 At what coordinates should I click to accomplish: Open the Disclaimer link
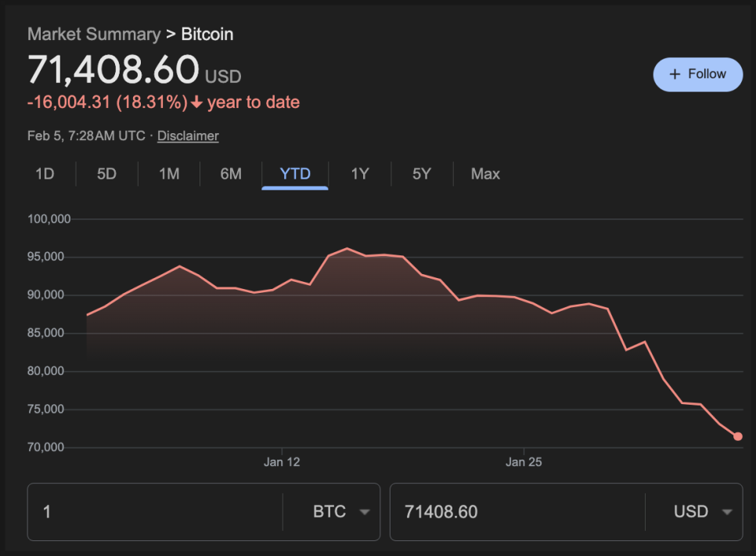(188, 136)
